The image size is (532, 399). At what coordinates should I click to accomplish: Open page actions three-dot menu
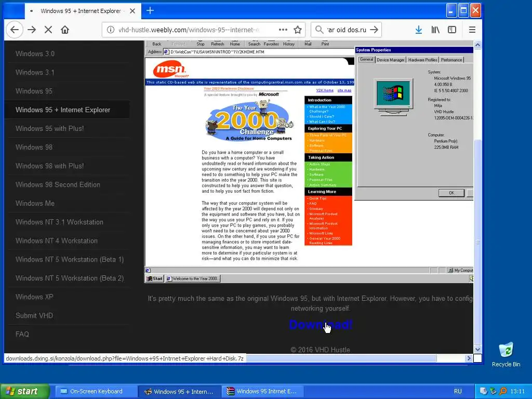tap(283, 30)
